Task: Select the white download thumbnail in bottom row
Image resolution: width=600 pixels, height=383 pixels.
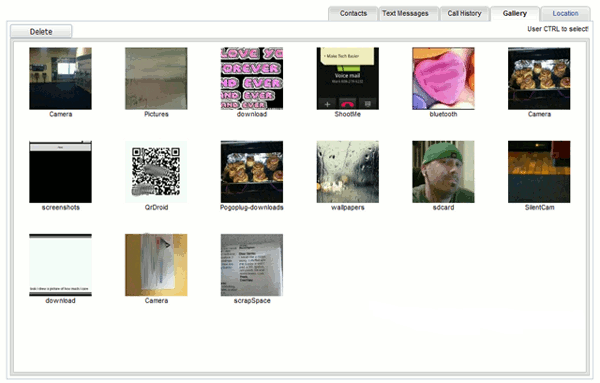Action: [60, 265]
